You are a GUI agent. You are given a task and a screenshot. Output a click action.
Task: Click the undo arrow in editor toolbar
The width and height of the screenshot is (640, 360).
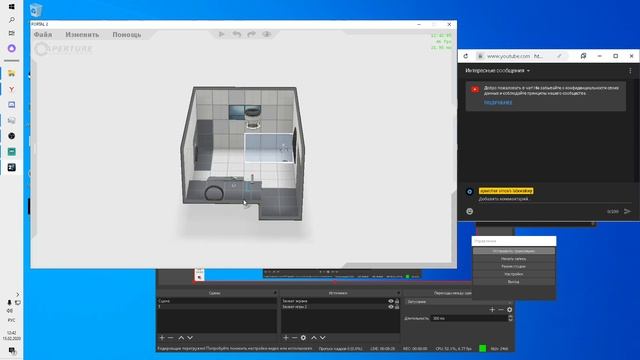(x=237, y=34)
